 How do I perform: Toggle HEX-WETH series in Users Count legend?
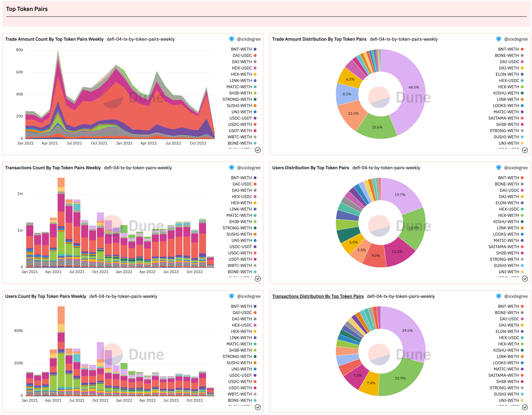click(x=244, y=331)
